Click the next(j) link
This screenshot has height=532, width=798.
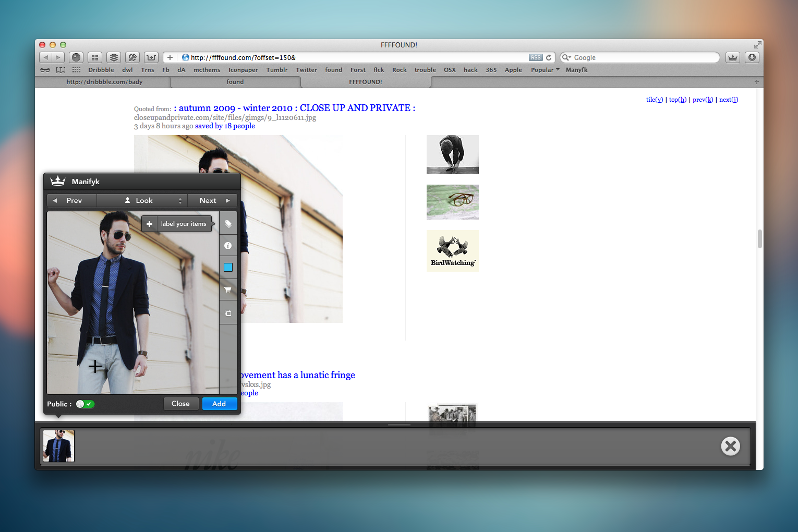click(x=729, y=100)
